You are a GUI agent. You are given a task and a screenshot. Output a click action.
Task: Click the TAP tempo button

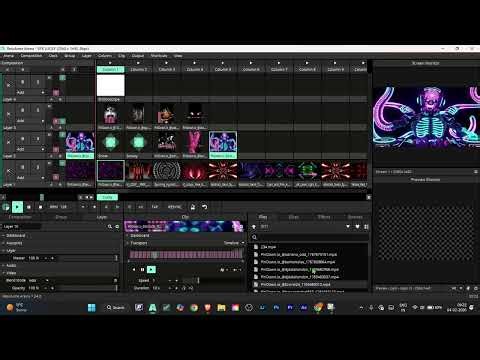click(x=155, y=207)
